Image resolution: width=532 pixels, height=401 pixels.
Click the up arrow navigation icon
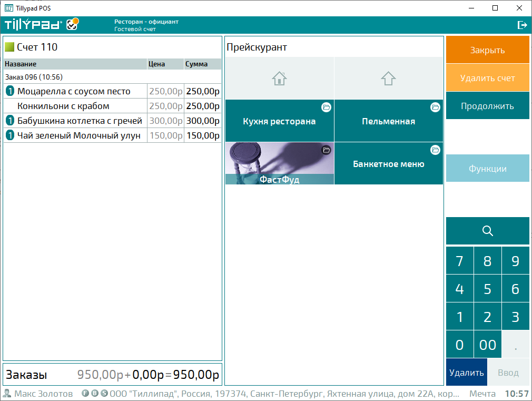point(388,79)
